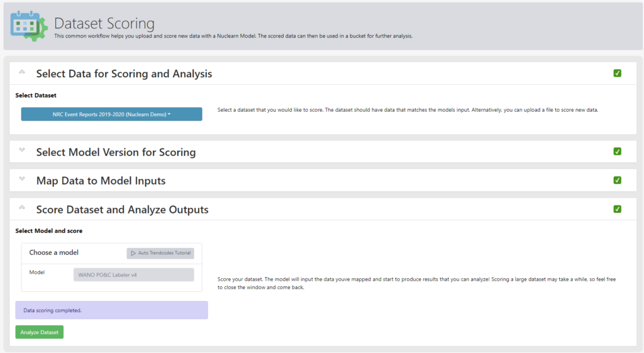
Task: Click the Analyze Dataset button
Action: 40,332
